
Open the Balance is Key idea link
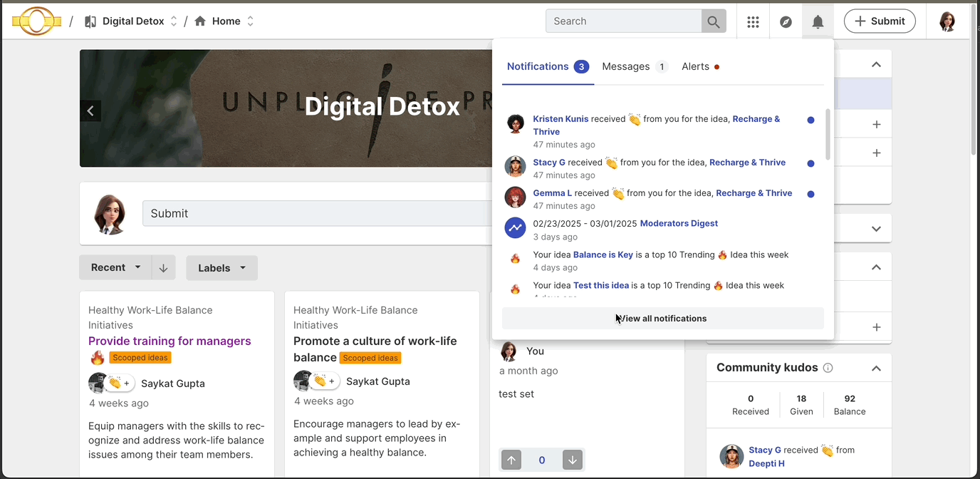tap(603, 255)
